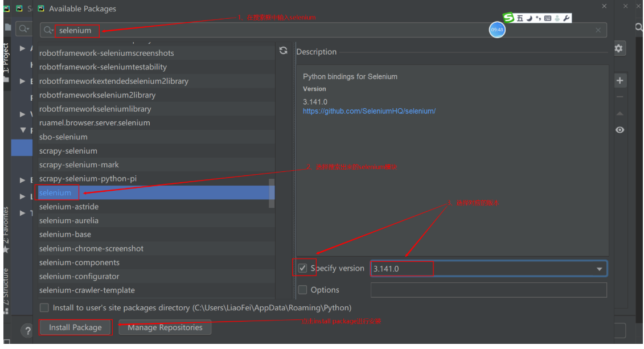Click the refresh packages icon

[284, 51]
